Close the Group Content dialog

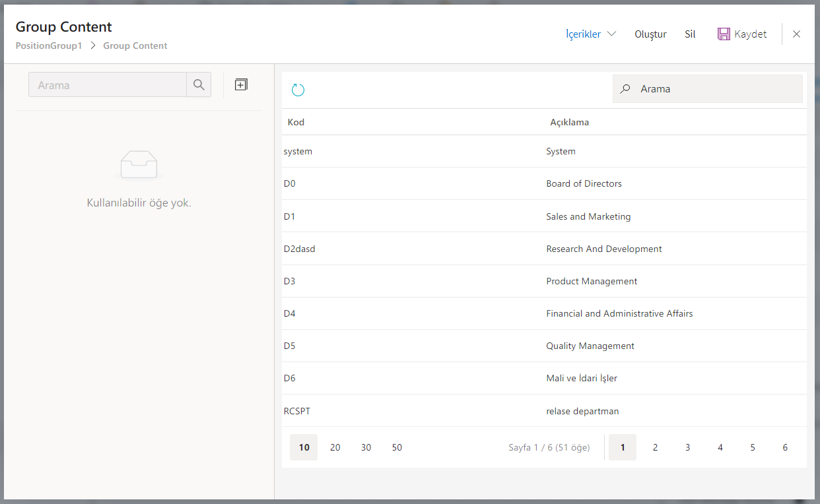796,34
